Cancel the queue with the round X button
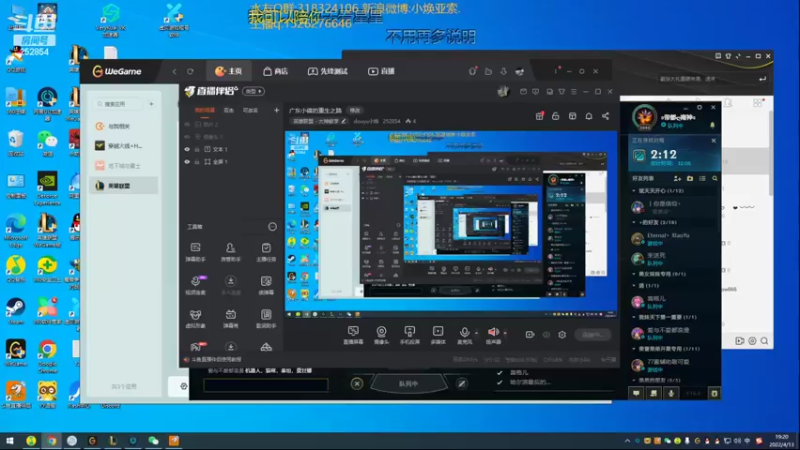 click(357, 383)
